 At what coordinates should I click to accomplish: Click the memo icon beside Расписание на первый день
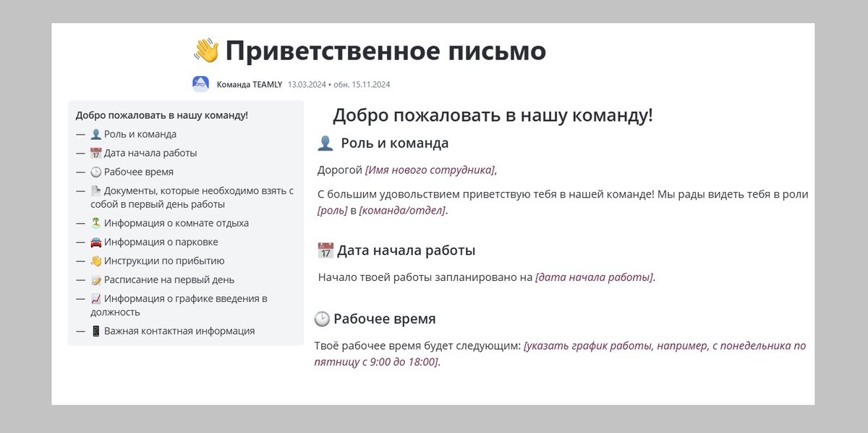(95, 279)
